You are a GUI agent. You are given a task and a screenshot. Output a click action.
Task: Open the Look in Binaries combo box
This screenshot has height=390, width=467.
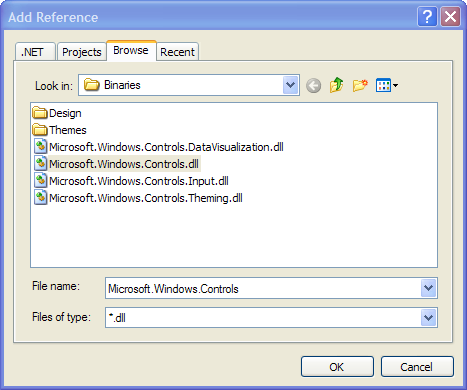pyautogui.click(x=189, y=85)
